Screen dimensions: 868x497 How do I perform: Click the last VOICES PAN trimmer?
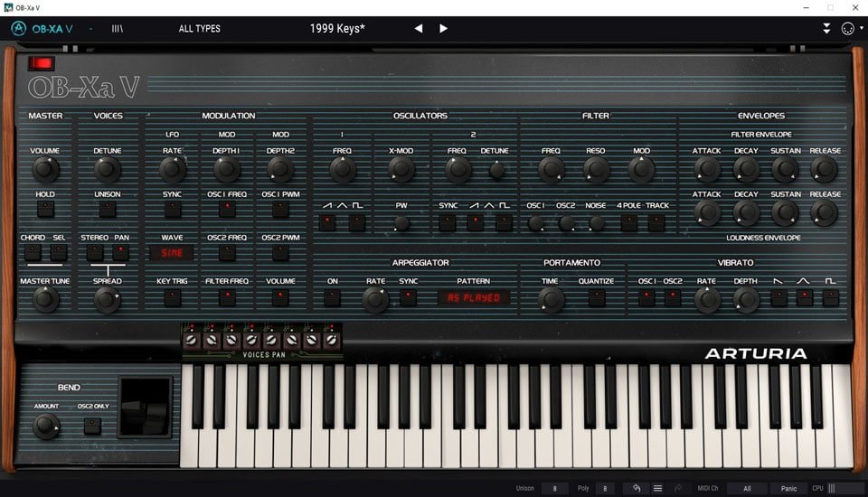pos(331,340)
